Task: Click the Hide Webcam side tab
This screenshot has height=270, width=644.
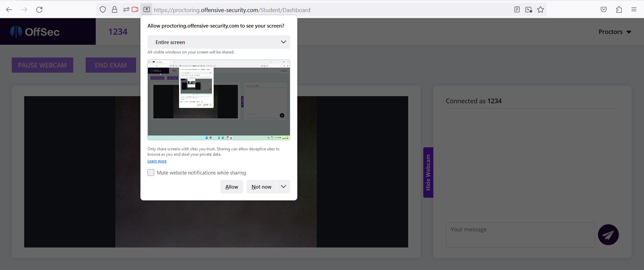Action: pyautogui.click(x=428, y=172)
